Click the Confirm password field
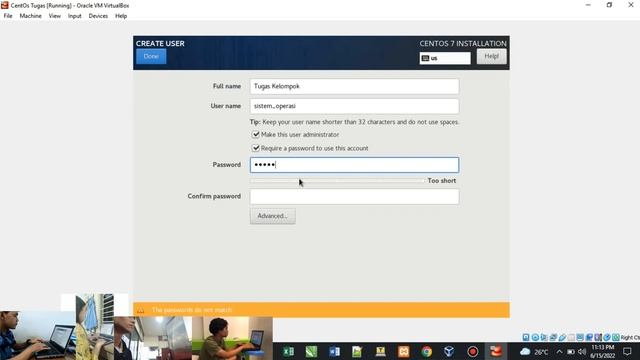 pyautogui.click(x=354, y=196)
